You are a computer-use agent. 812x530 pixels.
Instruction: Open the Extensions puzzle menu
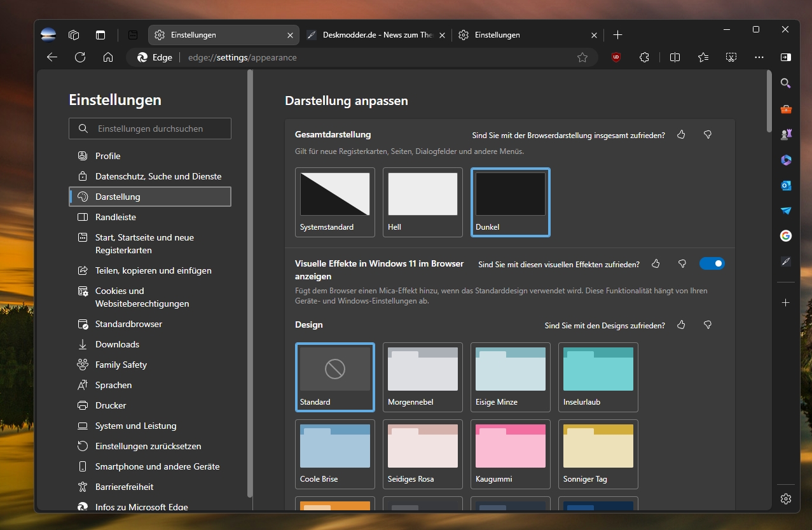tap(644, 57)
